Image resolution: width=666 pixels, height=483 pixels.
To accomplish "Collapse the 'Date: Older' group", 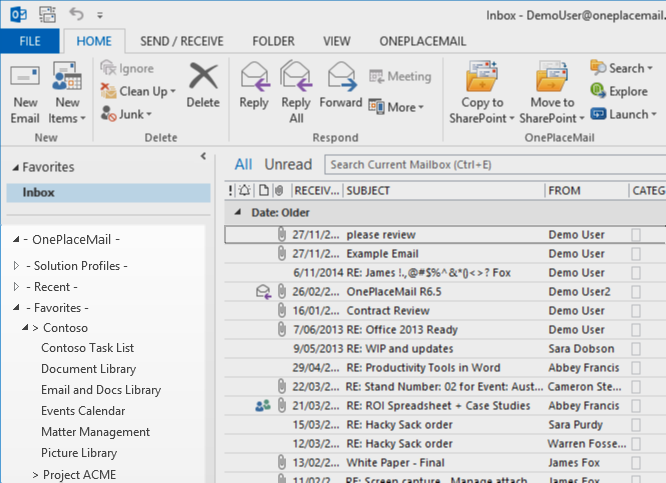I will [238, 213].
